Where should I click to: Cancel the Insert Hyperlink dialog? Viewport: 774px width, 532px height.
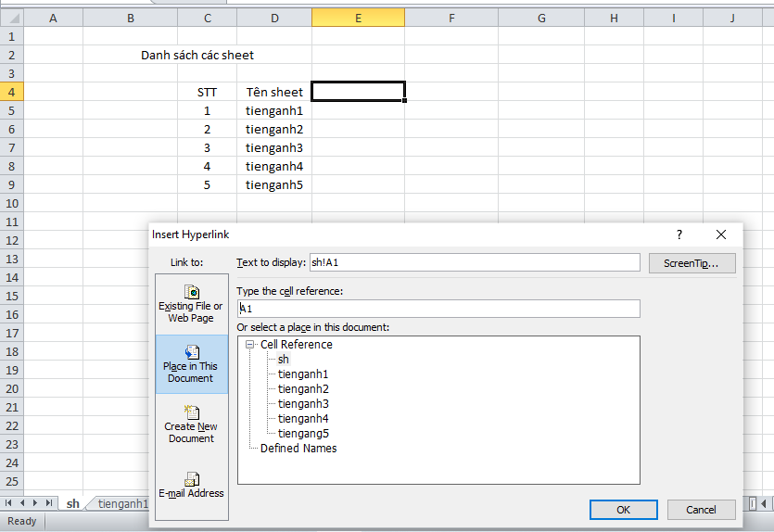point(701,510)
